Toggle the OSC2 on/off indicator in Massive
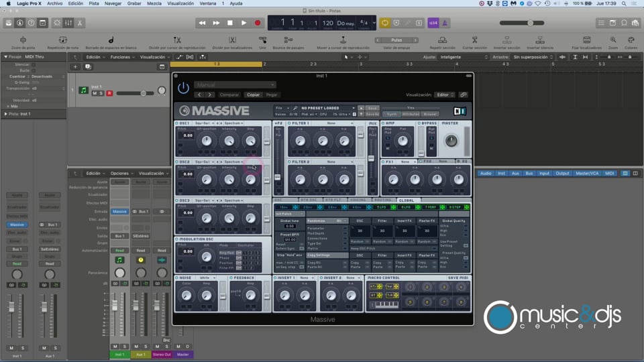 [x=177, y=162]
